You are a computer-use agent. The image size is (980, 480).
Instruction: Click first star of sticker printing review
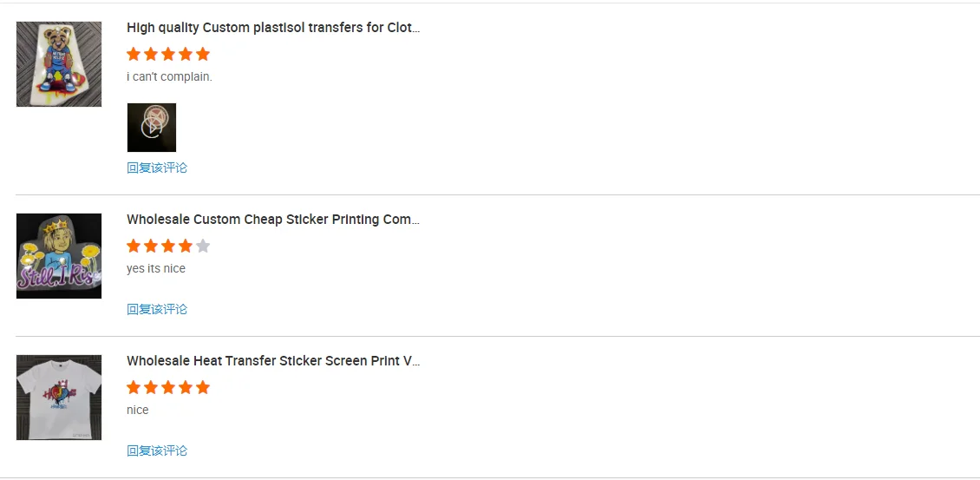[x=134, y=246]
